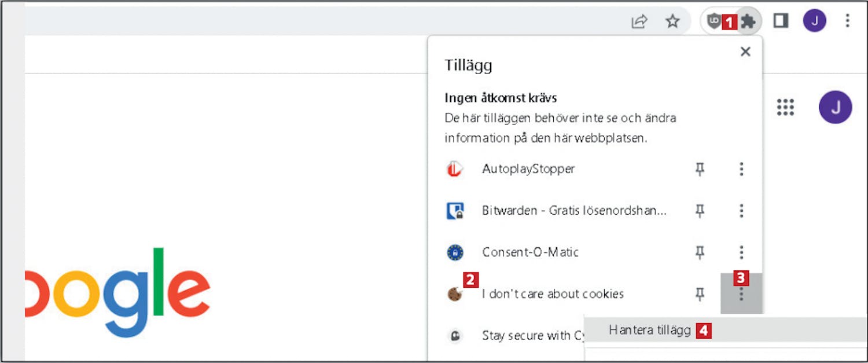Open the Chrome three-dot main menu
Screen dimensions: 868x363
847,22
